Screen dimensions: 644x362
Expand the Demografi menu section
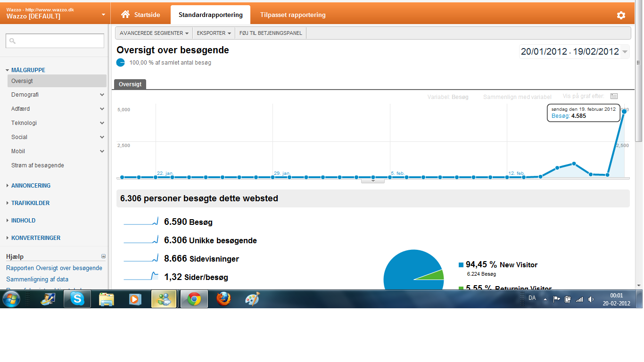(x=102, y=95)
